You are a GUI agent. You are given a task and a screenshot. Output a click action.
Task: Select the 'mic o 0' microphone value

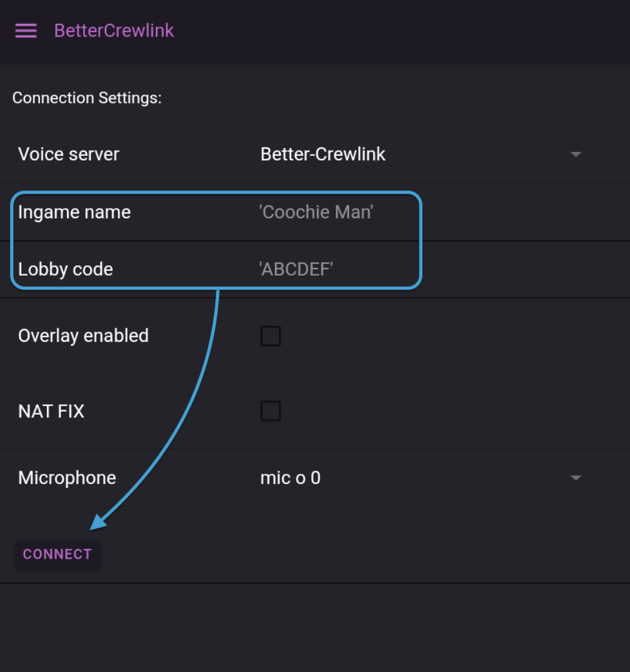click(291, 478)
